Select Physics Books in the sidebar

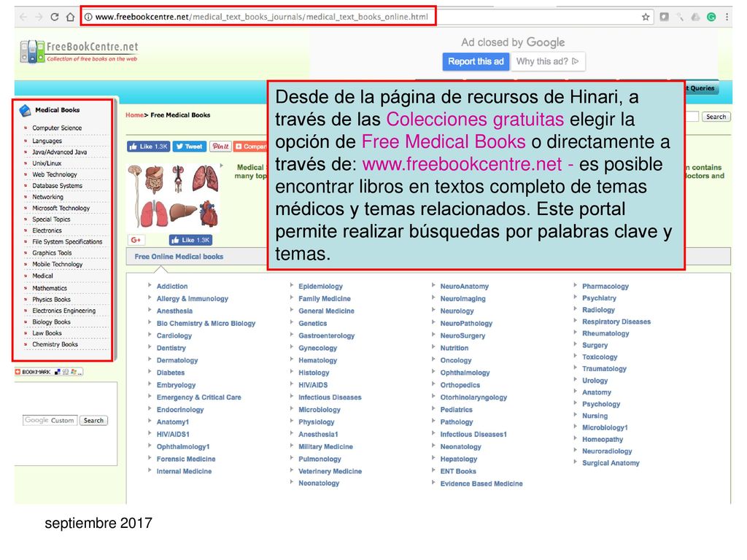51,300
